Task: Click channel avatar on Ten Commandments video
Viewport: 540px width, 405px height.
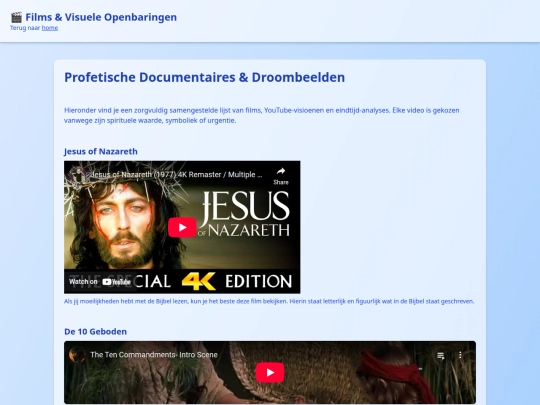Action: (x=77, y=355)
